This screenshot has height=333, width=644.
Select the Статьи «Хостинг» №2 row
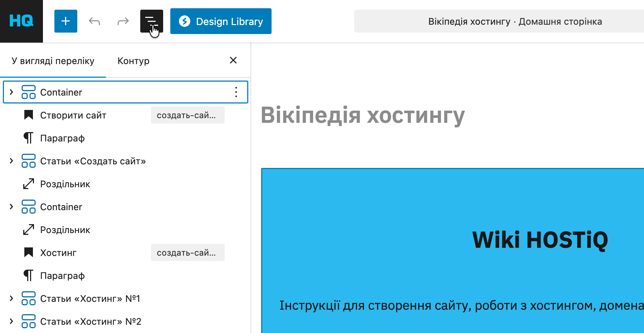pyautogui.click(x=125, y=321)
